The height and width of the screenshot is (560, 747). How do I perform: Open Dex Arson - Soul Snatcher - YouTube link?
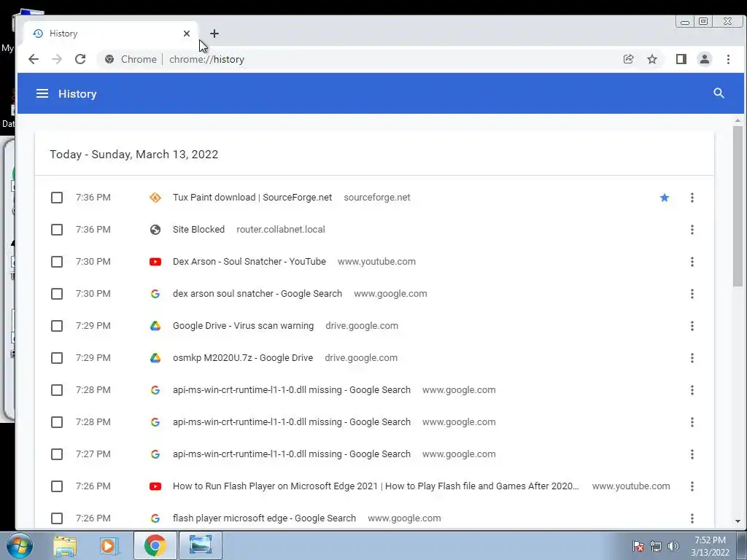click(249, 262)
